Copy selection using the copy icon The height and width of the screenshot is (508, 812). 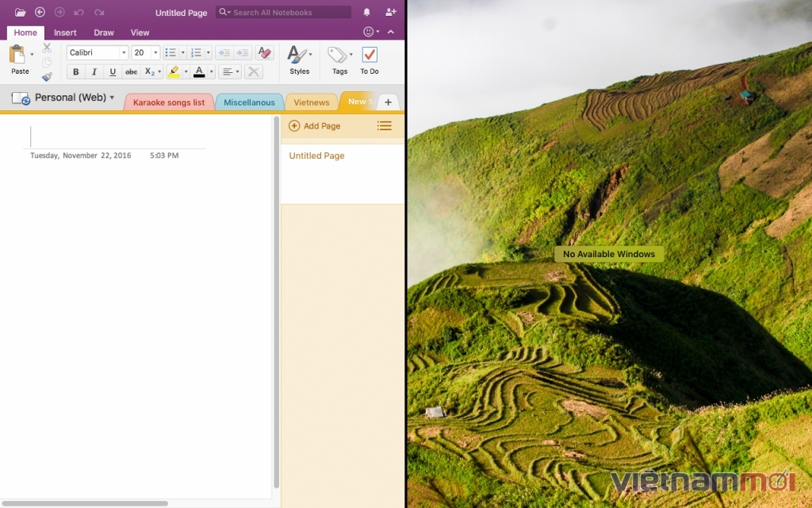pyautogui.click(x=47, y=63)
